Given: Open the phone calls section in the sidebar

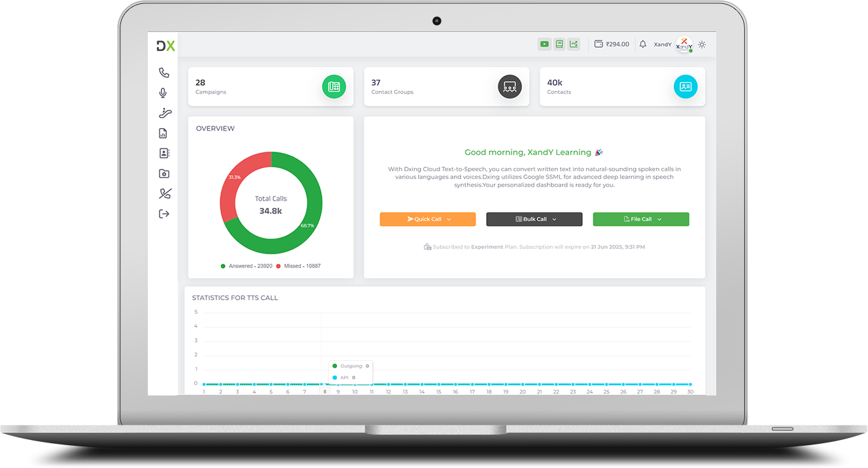Looking at the screenshot, I should point(164,73).
